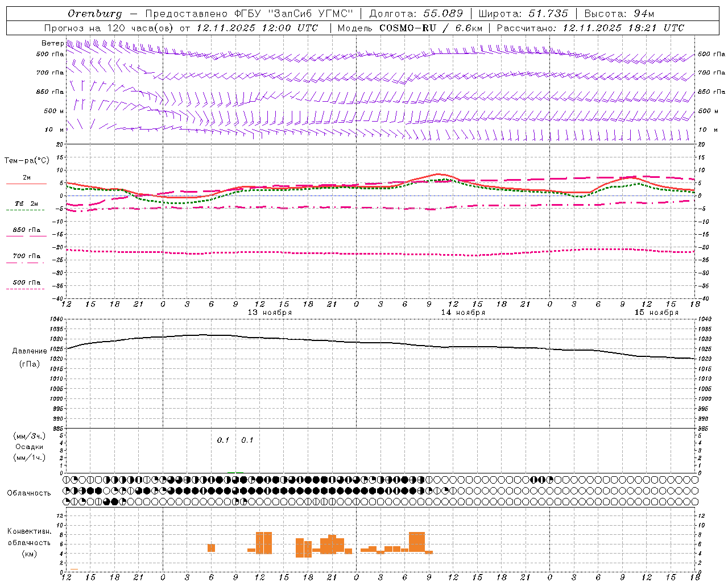Viewport: 728px width, 582px height.
Task: Select the "Модель COSMO-RU / 6.6км" model label
Action: [x=410, y=28]
